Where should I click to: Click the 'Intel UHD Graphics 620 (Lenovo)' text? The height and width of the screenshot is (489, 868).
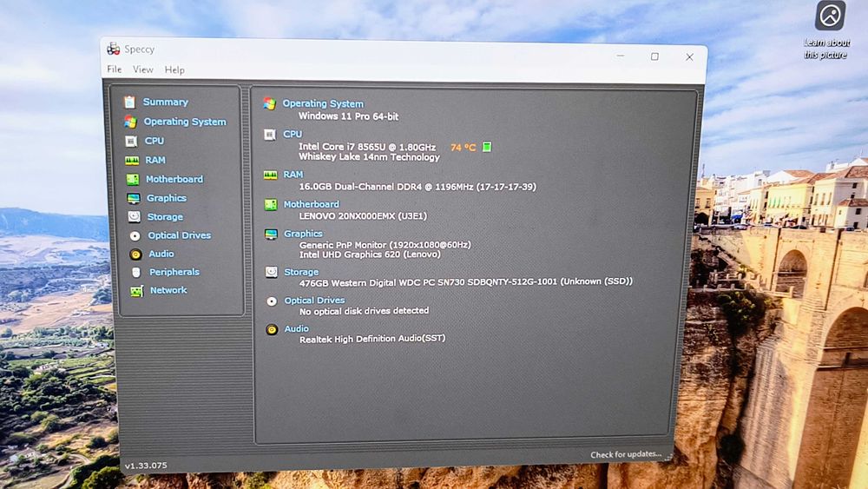coord(371,254)
